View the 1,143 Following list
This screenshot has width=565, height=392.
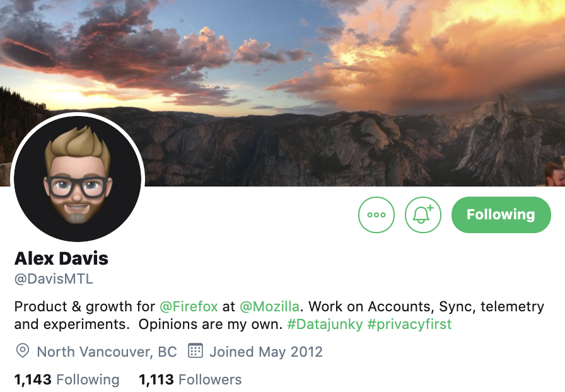click(67, 380)
